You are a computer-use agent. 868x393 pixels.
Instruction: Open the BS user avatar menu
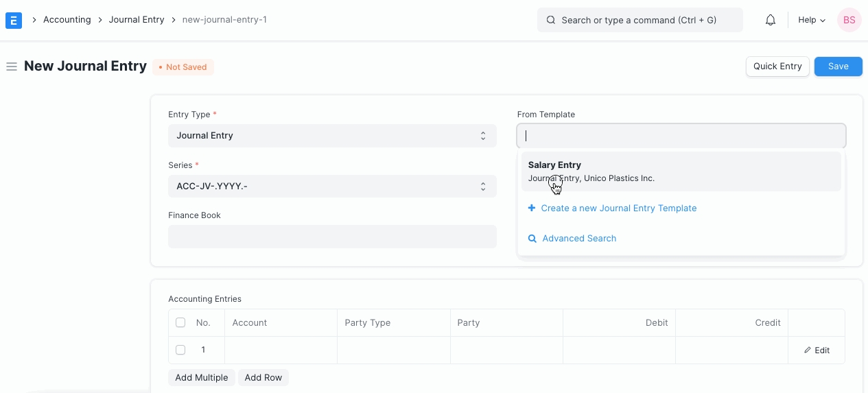pos(849,21)
